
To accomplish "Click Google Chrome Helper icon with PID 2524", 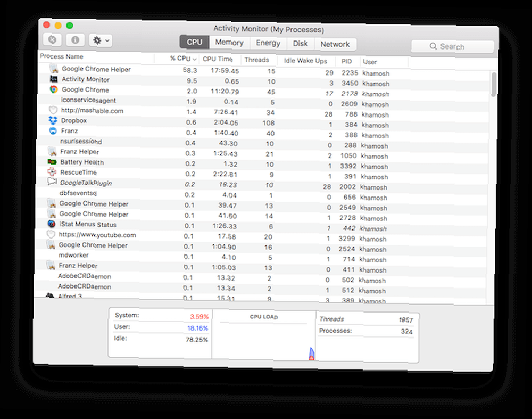I will click(51, 244).
